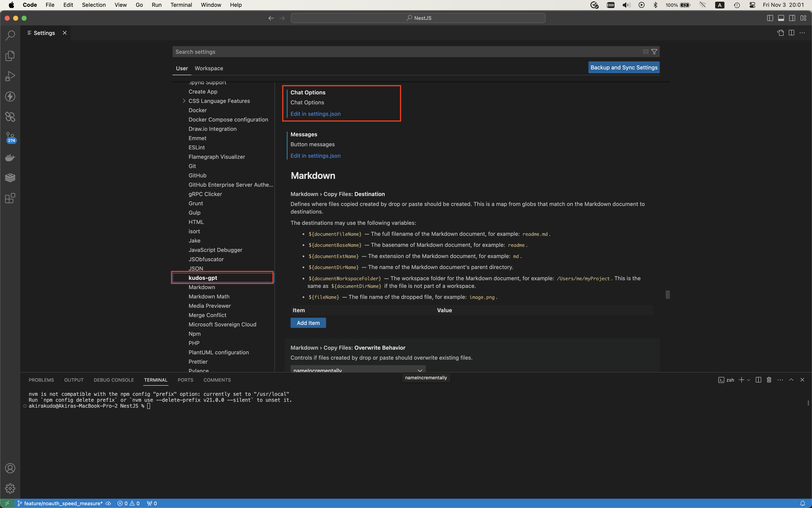Split the terminal icon

(x=758, y=380)
